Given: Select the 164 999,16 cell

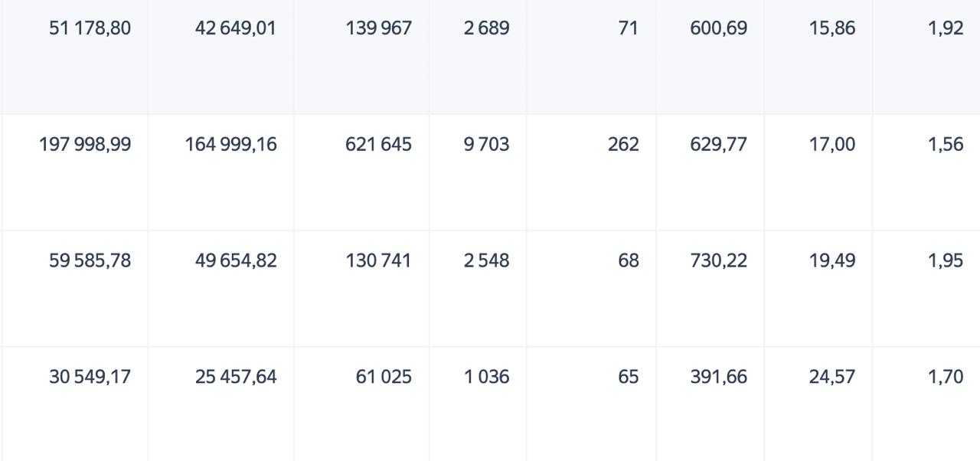Looking at the screenshot, I should 230,145.
